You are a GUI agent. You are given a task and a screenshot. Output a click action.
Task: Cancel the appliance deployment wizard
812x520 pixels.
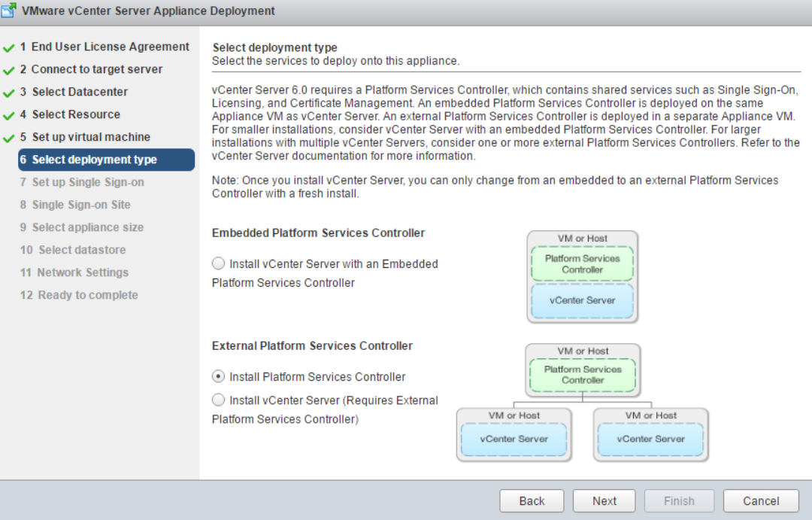(760, 500)
